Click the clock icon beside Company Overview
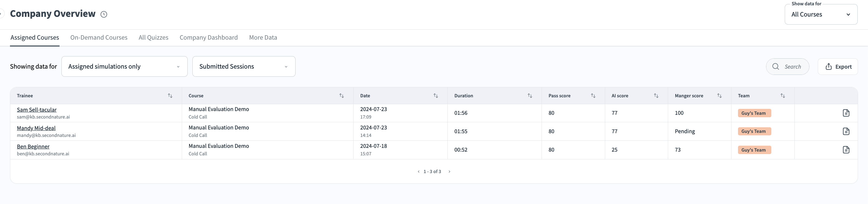The width and height of the screenshot is (868, 204). coord(104,14)
